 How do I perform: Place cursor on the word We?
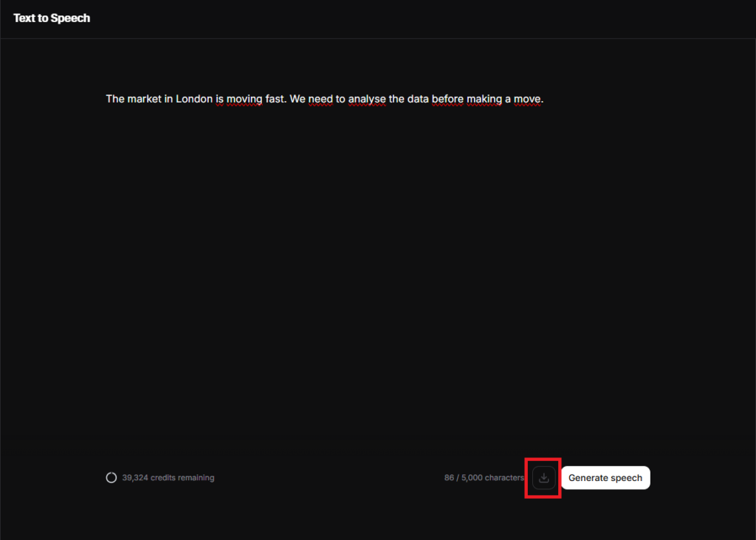[x=297, y=99]
